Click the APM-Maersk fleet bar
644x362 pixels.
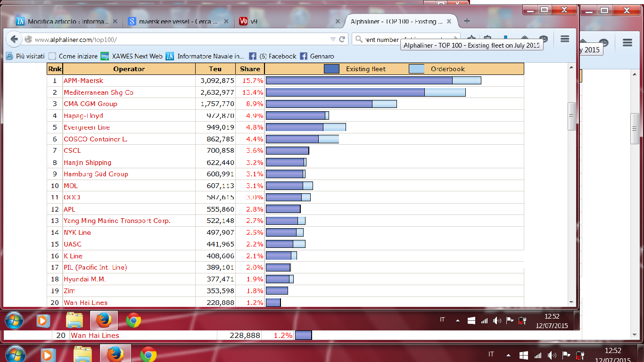(373, 81)
